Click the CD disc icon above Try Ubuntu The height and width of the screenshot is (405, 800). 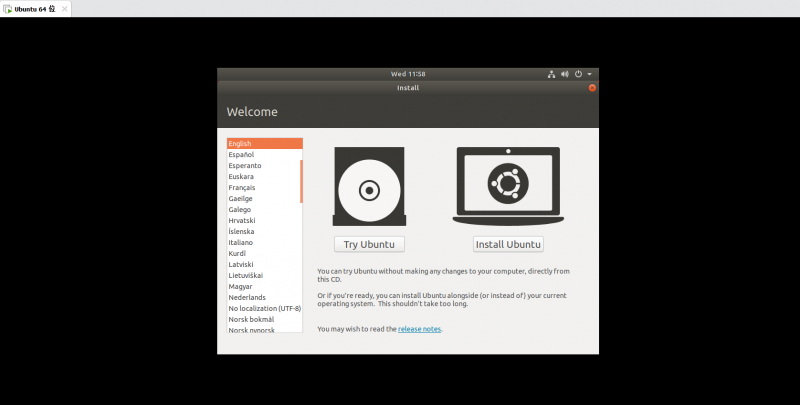369,189
